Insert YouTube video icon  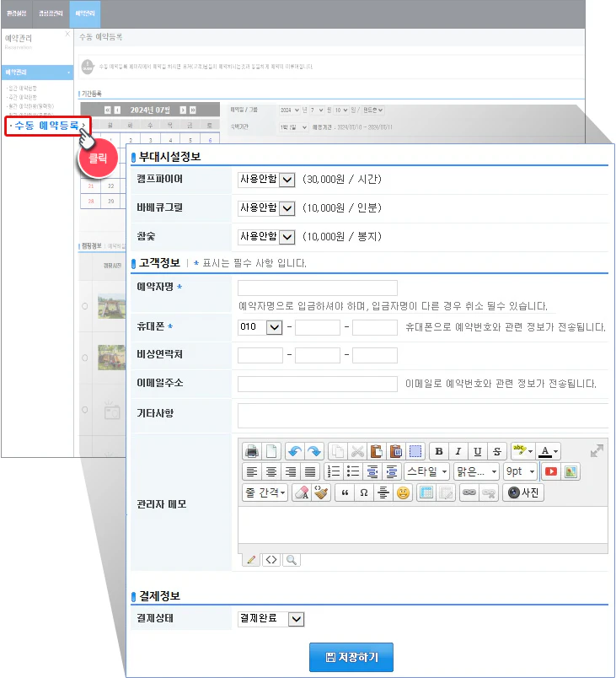[x=551, y=471]
